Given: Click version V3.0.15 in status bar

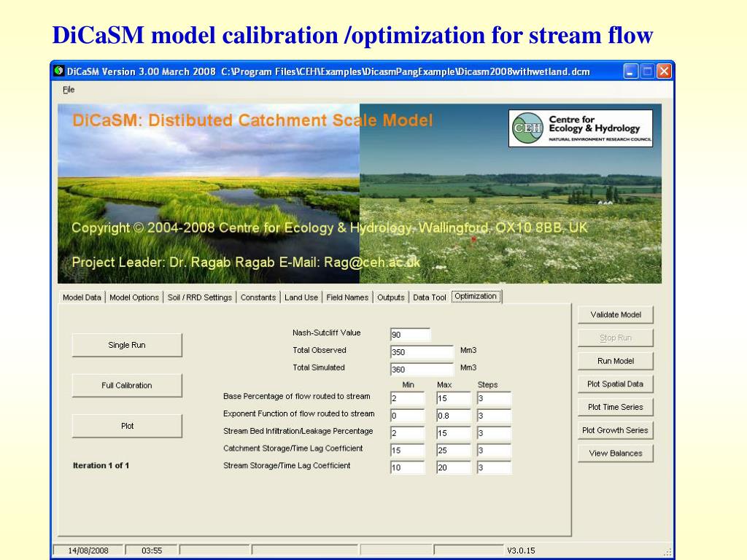Looking at the screenshot, I should 521,551.
